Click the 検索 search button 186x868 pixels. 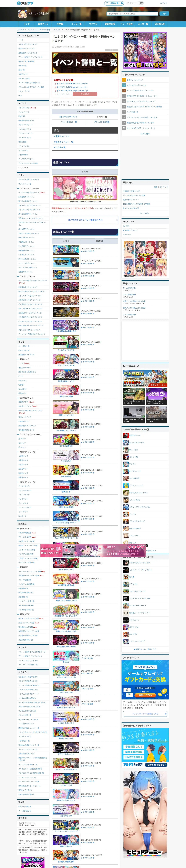point(164,14)
